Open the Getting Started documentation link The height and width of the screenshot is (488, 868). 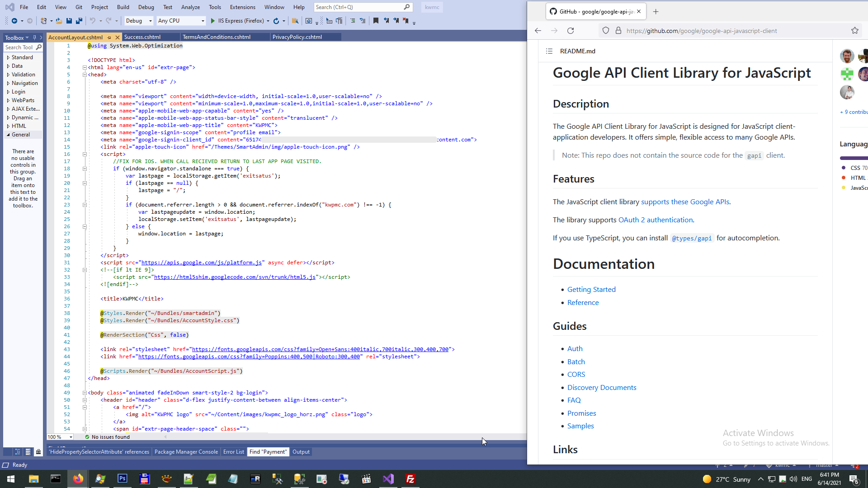coord(591,290)
